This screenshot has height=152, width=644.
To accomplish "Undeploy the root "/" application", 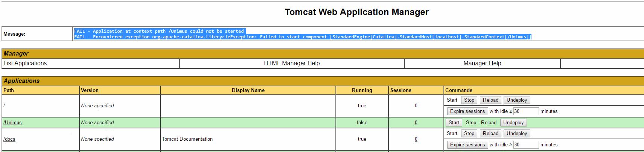I will click(x=517, y=100).
